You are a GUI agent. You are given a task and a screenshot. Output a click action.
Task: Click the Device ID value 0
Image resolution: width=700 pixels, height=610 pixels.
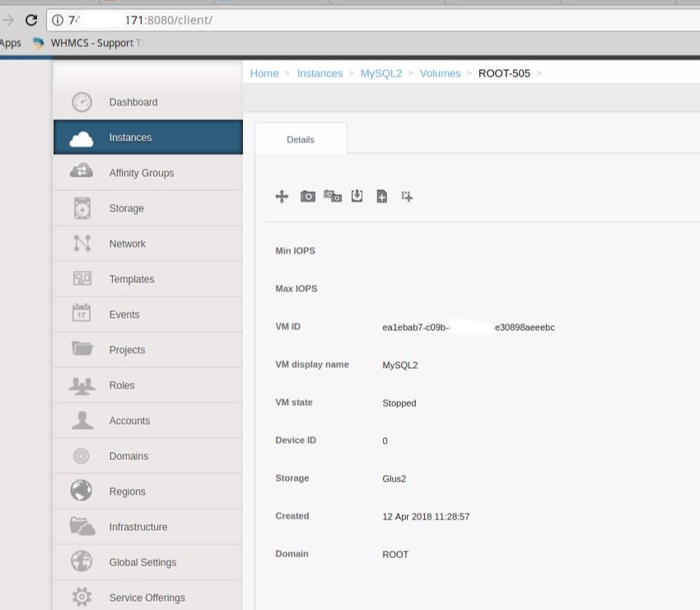point(385,441)
